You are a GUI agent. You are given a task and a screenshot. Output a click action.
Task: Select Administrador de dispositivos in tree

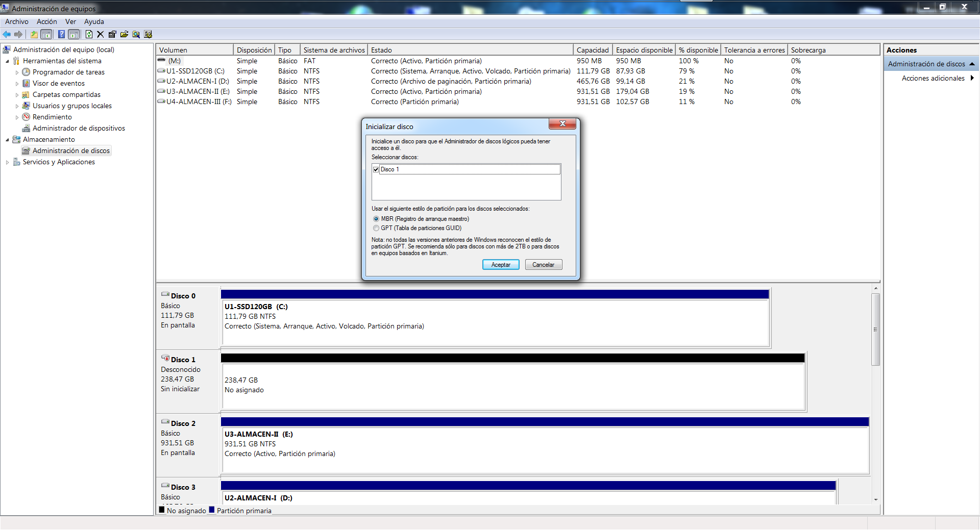pos(79,128)
